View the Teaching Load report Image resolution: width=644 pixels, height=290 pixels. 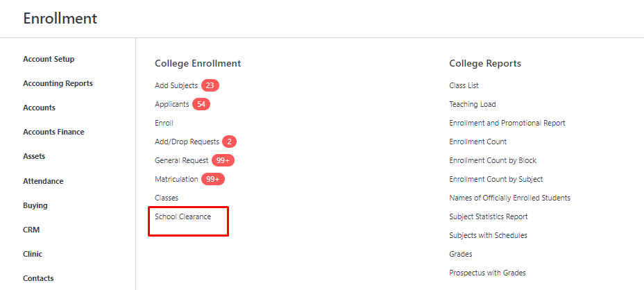(473, 104)
